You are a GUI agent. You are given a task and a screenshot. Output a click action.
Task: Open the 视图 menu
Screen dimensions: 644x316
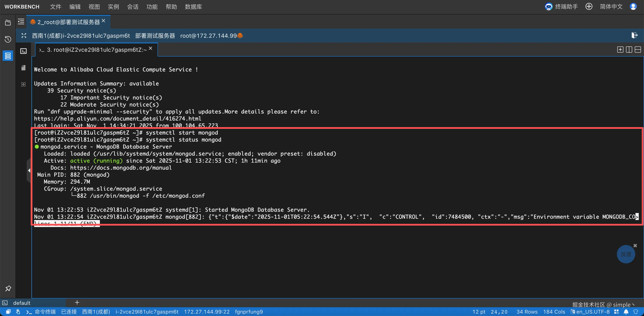tap(94, 7)
